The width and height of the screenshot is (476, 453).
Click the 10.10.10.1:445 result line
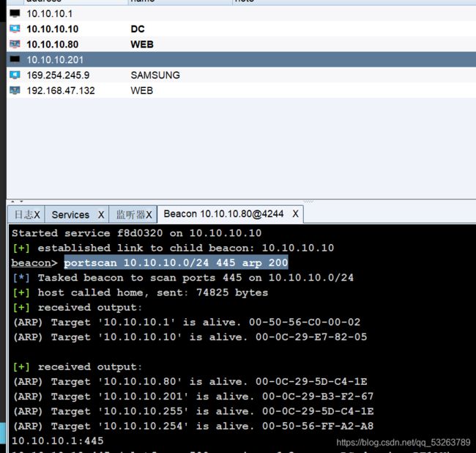(x=58, y=441)
